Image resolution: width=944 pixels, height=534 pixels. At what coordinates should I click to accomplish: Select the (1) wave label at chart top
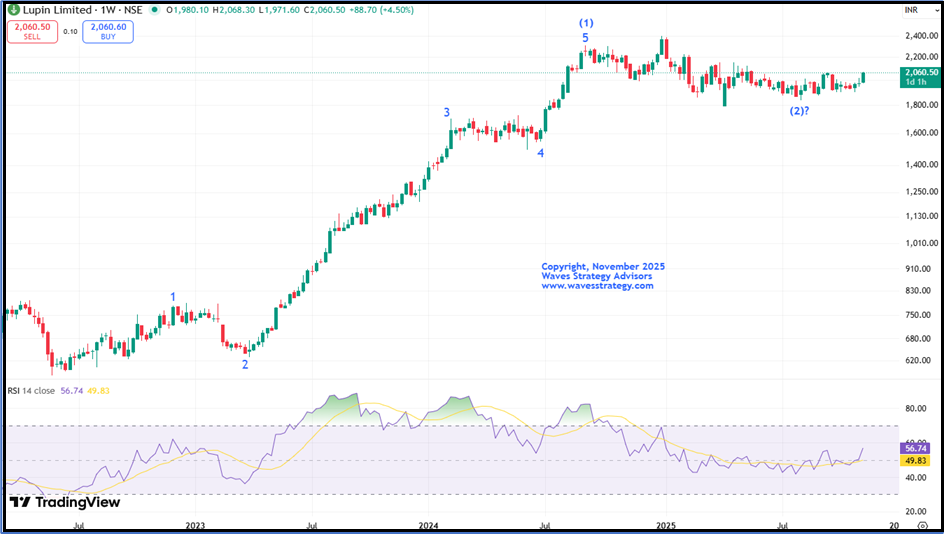pos(586,23)
